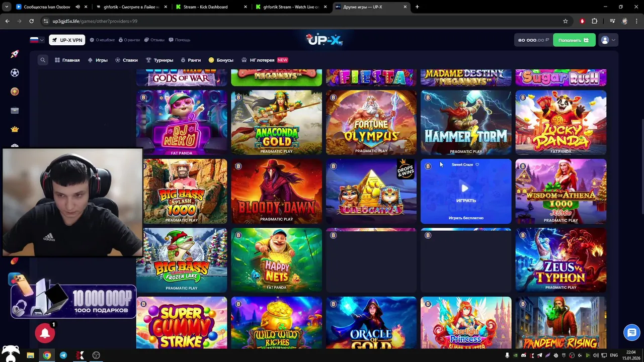Image resolution: width=644 pixels, height=362 pixels.
Task: Open the blue chat support bubble
Action: point(631,332)
